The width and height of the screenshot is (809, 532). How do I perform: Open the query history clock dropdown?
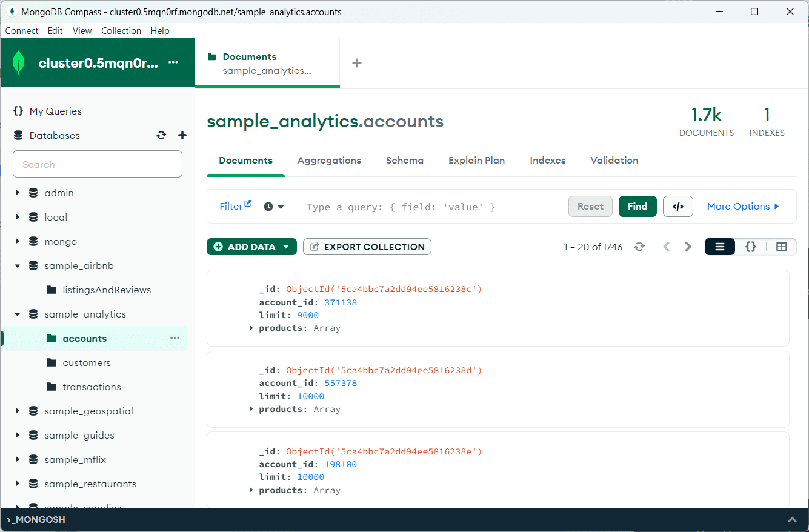(x=274, y=207)
